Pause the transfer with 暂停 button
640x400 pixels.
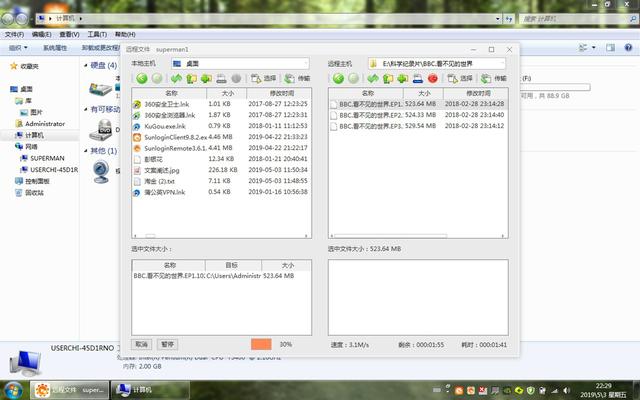(167, 344)
